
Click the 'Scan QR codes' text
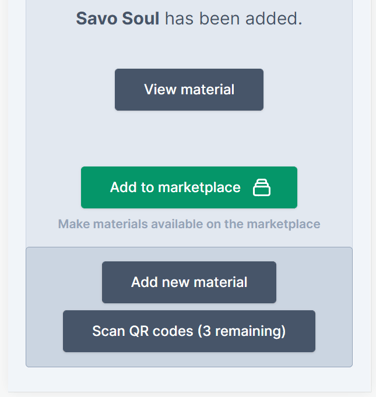(x=143, y=331)
